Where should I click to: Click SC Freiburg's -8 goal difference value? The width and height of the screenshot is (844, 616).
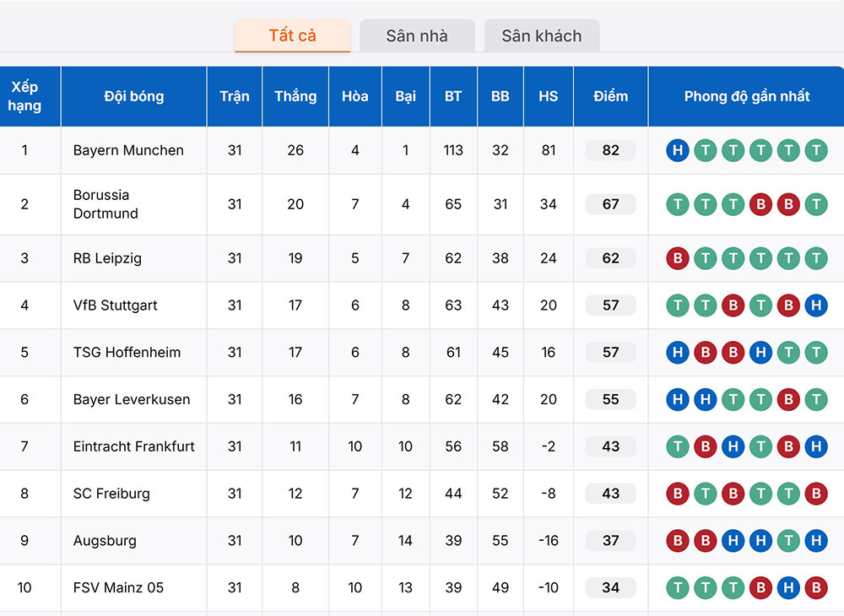[549, 494]
